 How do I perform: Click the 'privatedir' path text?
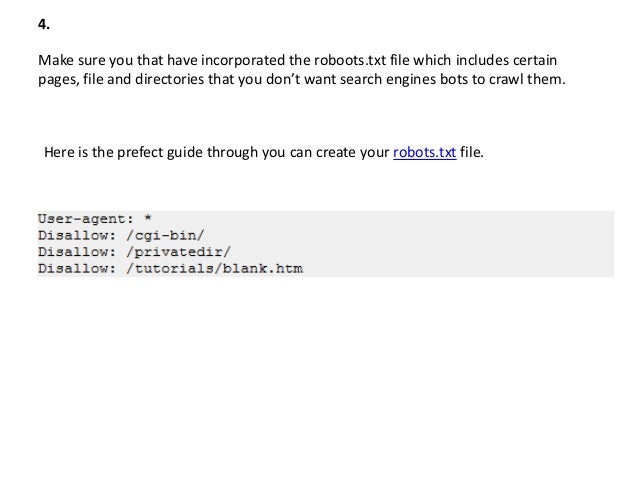[x=179, y=252]
